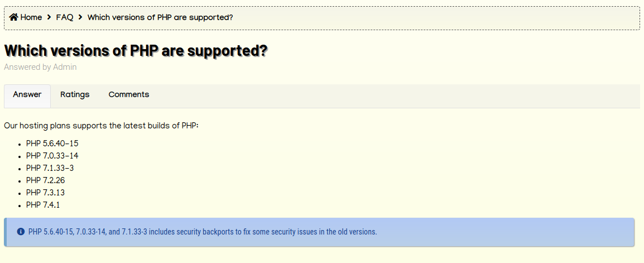The image size is (644, 263).
Task: Select the 'PHP 5.6.40-15' list item
Action: coord(52,144)
